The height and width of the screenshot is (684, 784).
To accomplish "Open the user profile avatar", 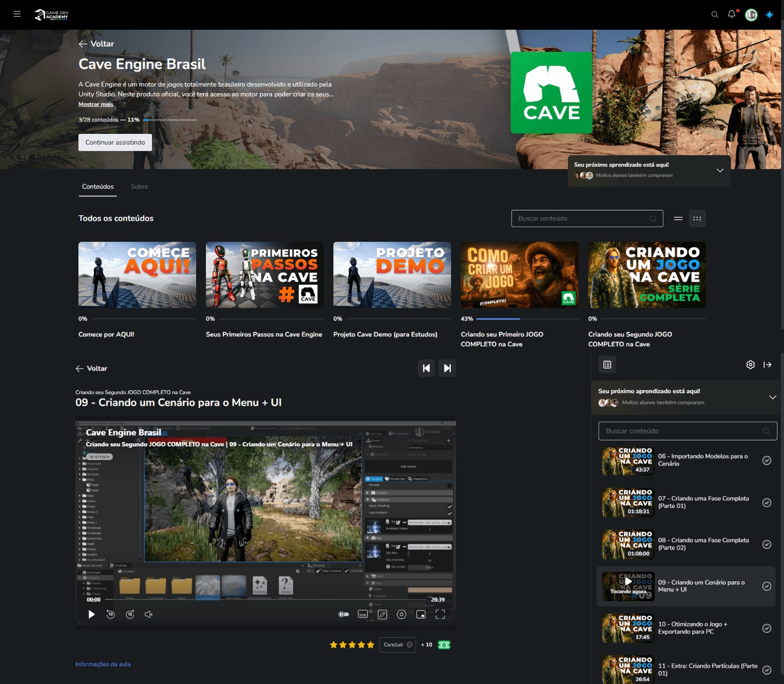I will [751, 15].
